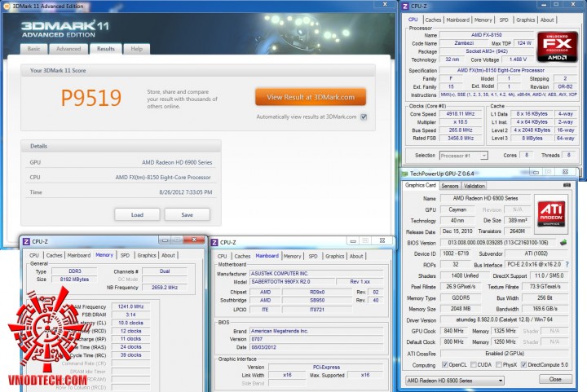The width and height of the screenshot is (587, 392).
Task: Click the Load button in 3DMark Details
Action: [x=137, y=214]
